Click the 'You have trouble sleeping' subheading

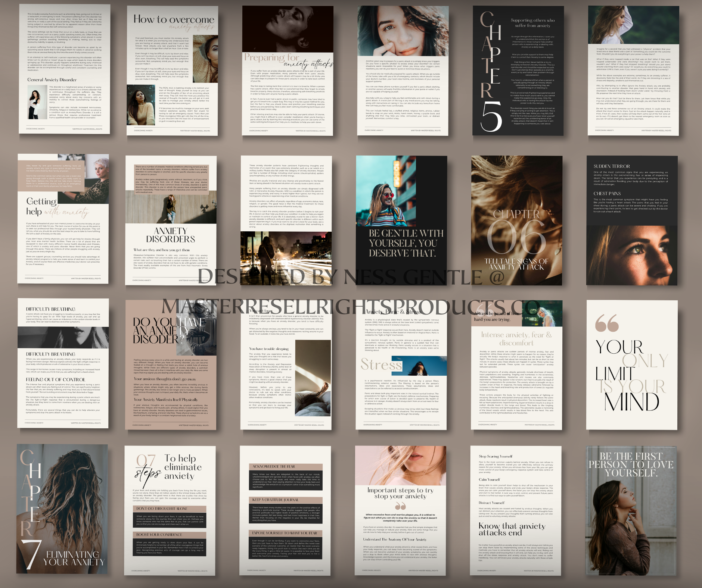pyautogui.click(x=269, y=349)
